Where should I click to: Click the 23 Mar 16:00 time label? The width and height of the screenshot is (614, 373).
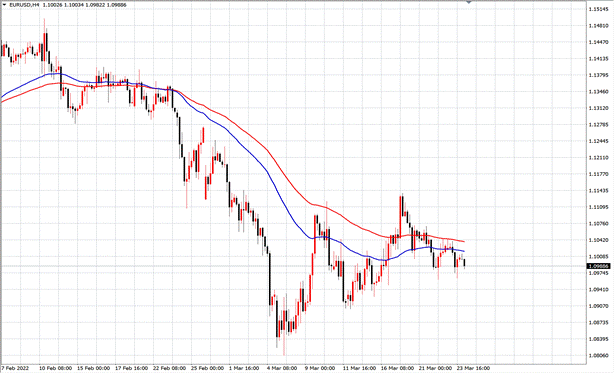pos(473,368)
